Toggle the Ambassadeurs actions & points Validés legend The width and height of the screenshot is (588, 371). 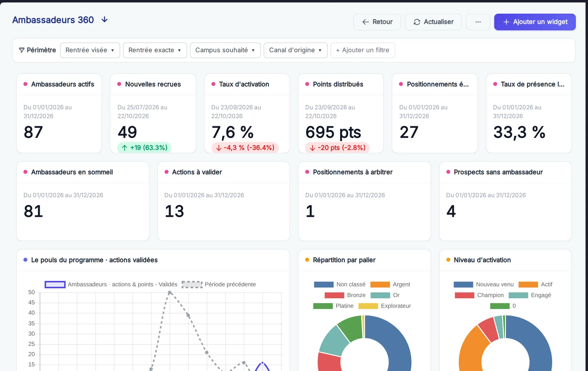click(x=111, y=284)
